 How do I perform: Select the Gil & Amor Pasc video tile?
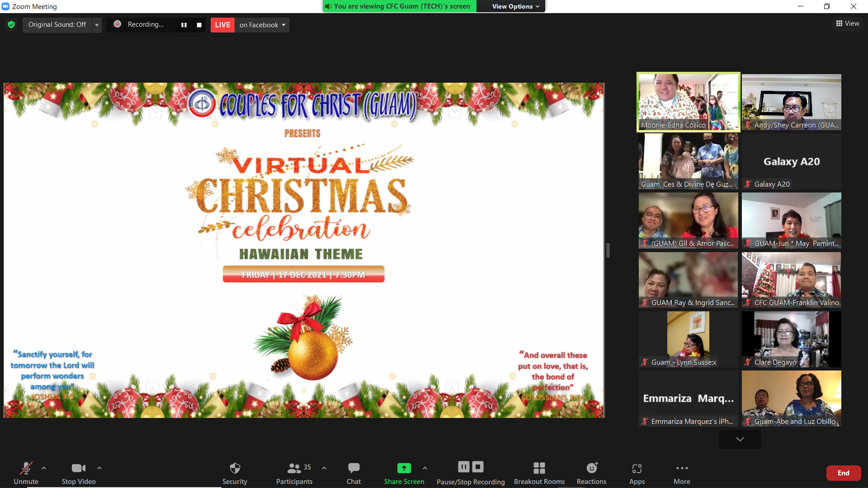click(x=688, y=221)
